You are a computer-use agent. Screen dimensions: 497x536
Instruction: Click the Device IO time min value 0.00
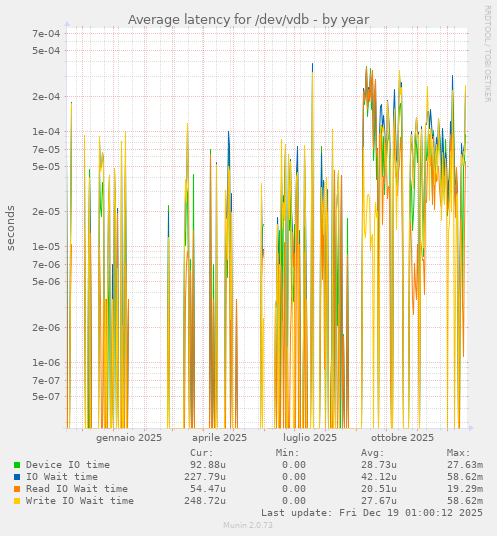[294, 465]
